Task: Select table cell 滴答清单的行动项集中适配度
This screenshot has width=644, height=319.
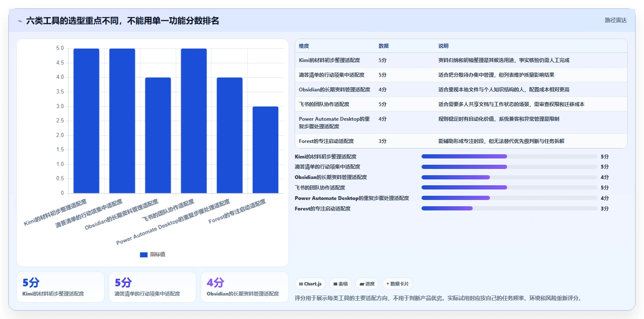Action: [332, 75]
